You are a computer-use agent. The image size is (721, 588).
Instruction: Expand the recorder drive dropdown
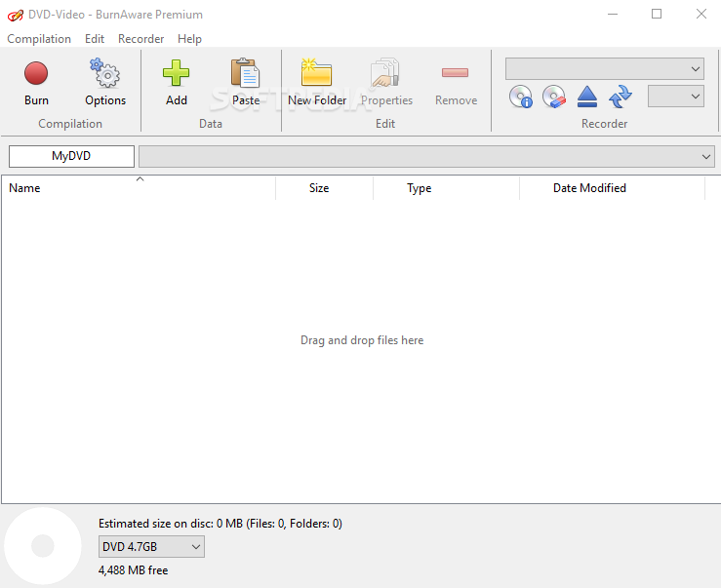[605, 69]
